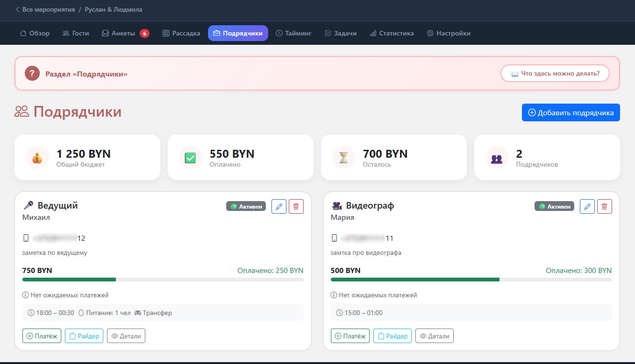Click the clock icon next to 15:00 – 01:00
This screenshot has height=364, width=635.
[340, 313]
